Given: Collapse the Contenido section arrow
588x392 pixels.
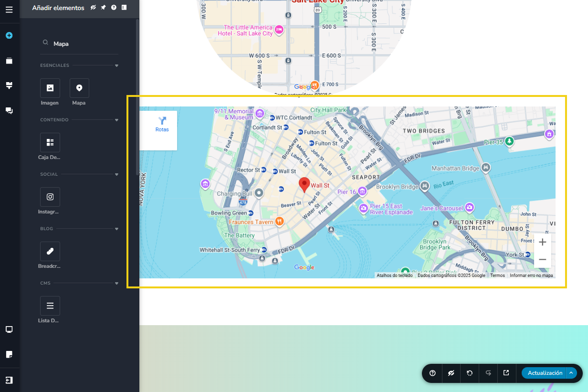Looking at the screenshot, I should pyautogui.click(x=116, y=120).
